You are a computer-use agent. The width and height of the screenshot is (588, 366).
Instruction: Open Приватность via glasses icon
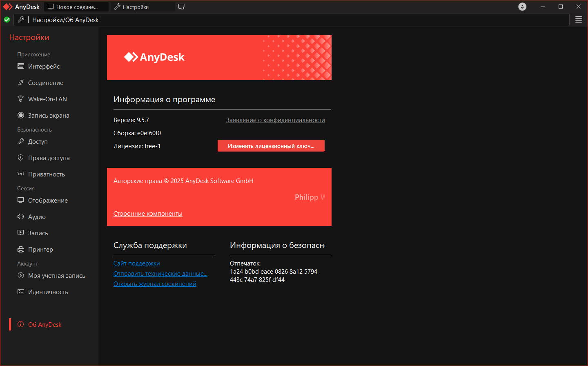click(21, 174)
